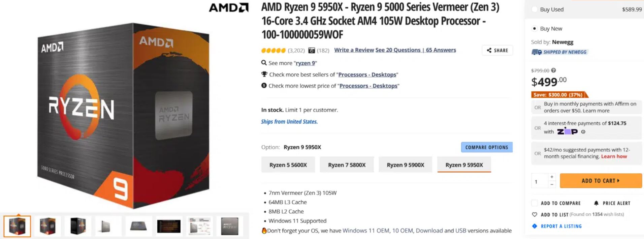Click the question mark beside $799.00

click(553, 70)
